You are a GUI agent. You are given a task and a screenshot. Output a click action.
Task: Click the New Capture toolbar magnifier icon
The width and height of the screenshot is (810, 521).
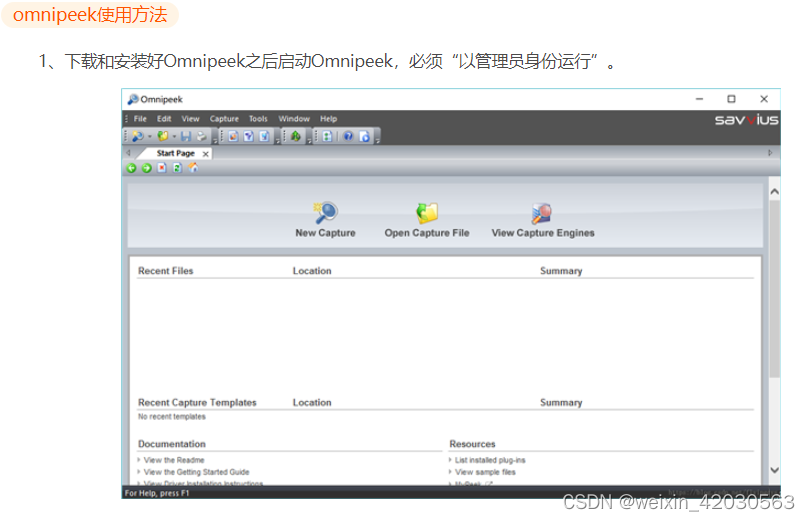coord(137,136)
